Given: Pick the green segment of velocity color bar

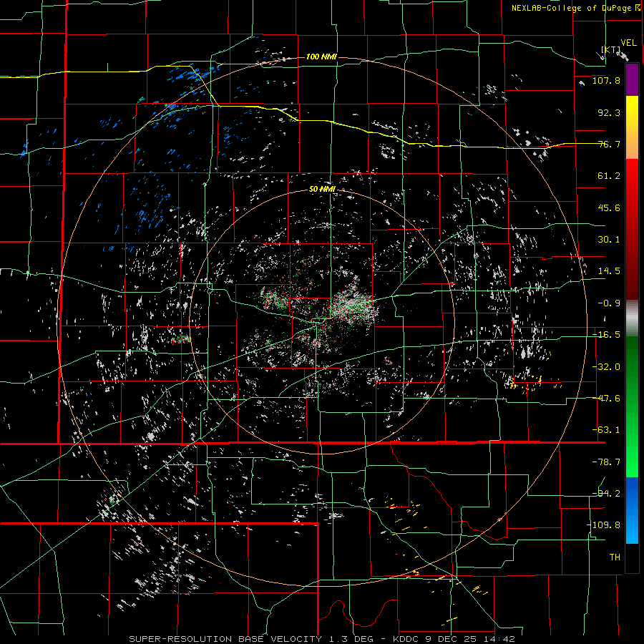Looking at the screenshot, I should point(632,406).
